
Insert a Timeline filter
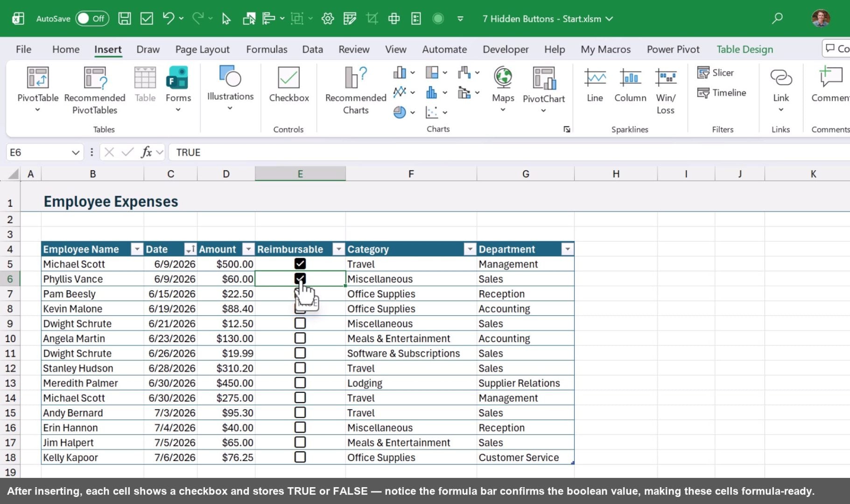tap(722, 92)
